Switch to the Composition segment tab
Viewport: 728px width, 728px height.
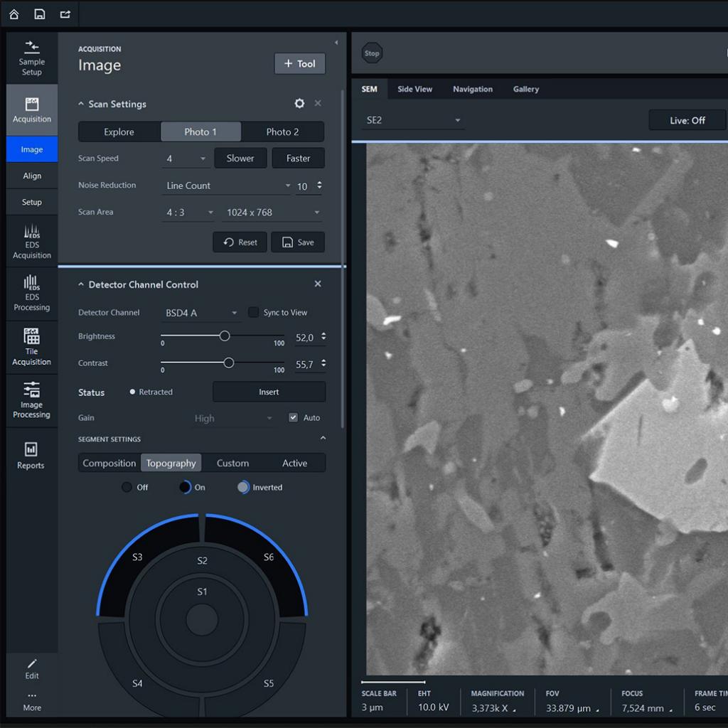click(x=109, y=464)
